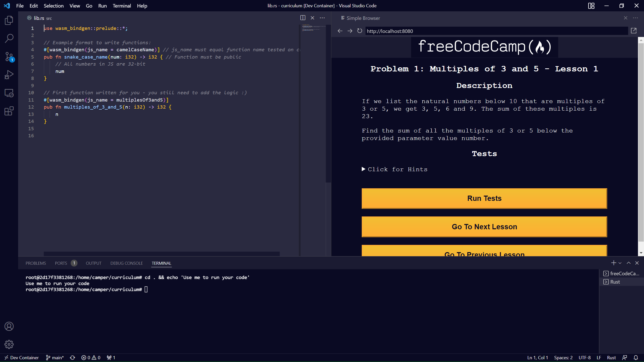Open the Terminal menu in menu bar
Screen dimensions: 644x362
[x=121, y=6]
